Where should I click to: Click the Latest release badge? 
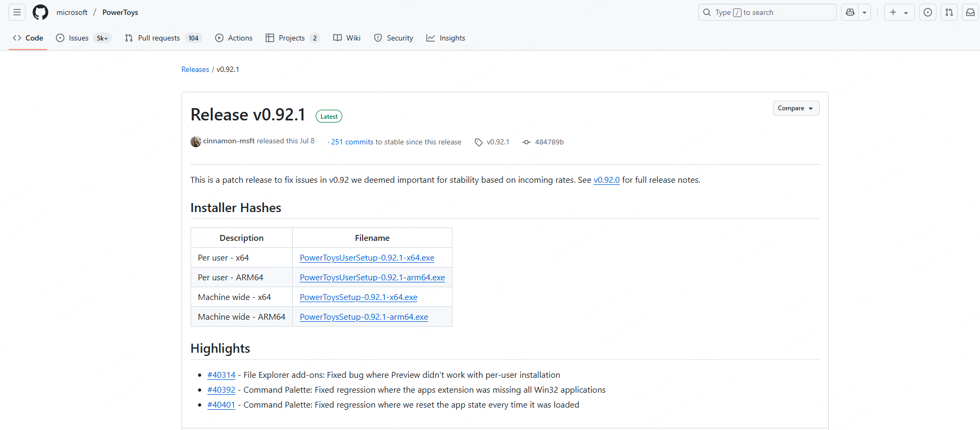pyautogui.click(x=329, y=116)
